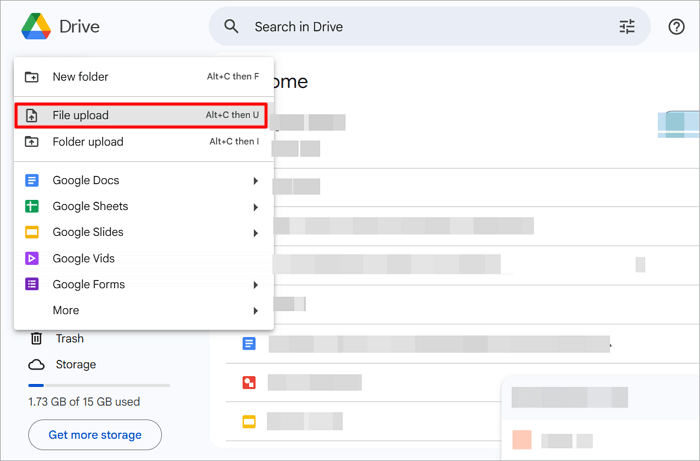Select the More menu entry
The image size is (700, 461).
click(144, 310)
